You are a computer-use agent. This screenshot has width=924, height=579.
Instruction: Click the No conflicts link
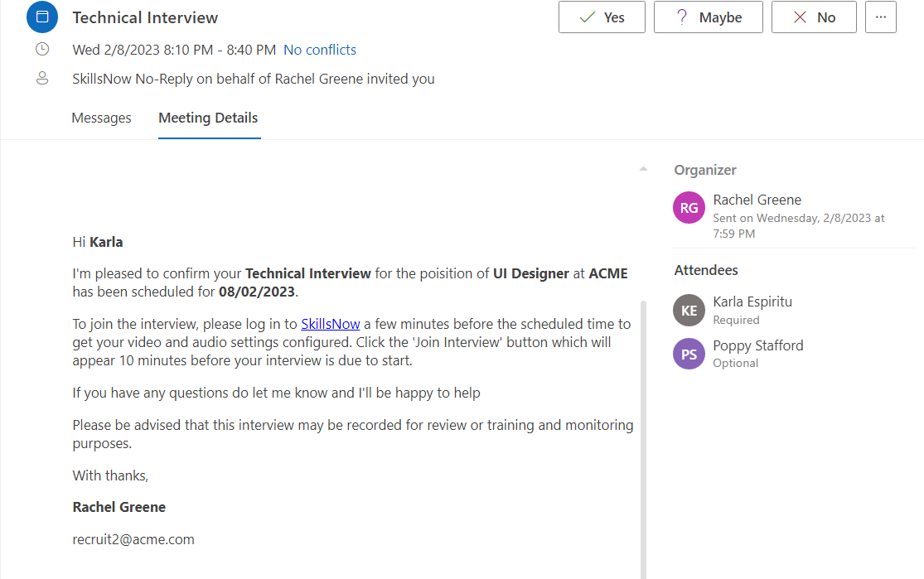[320, 50]
